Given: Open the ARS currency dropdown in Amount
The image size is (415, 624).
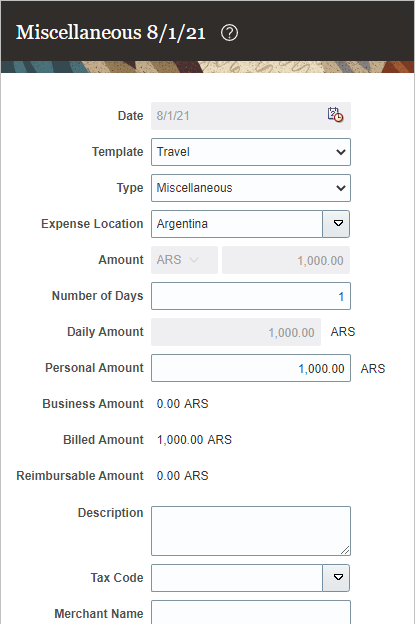Looking at the screenshot, I should pos(184,260).
